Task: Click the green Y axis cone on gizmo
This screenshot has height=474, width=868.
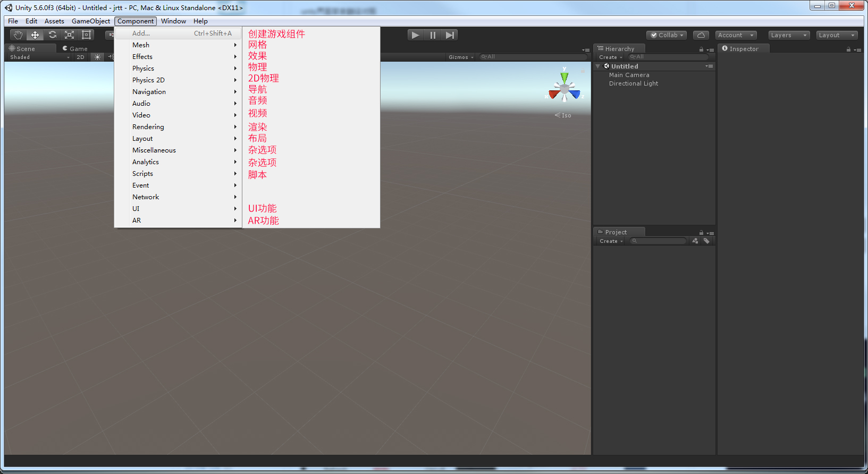Action: [x=564, y=77]
